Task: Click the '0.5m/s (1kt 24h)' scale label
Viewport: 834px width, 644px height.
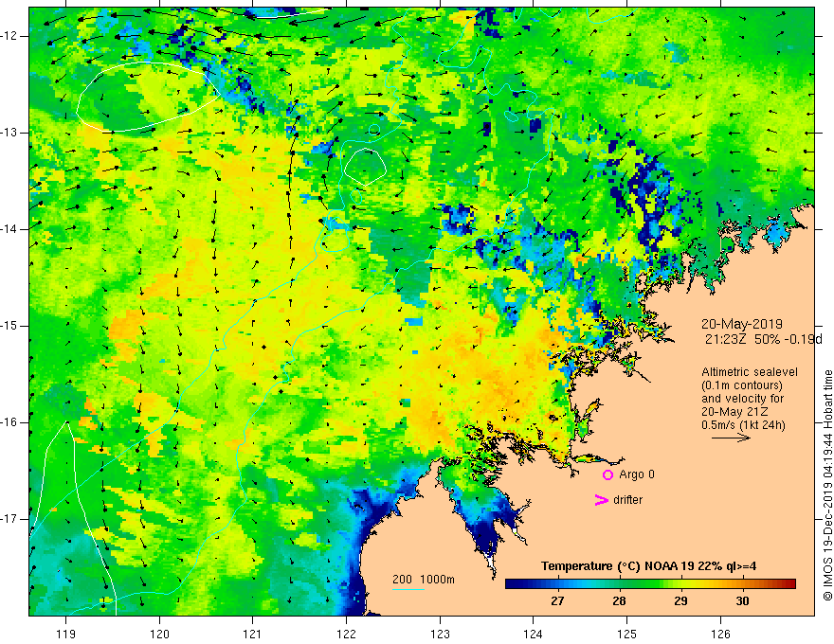Action: tap(743, 425)
